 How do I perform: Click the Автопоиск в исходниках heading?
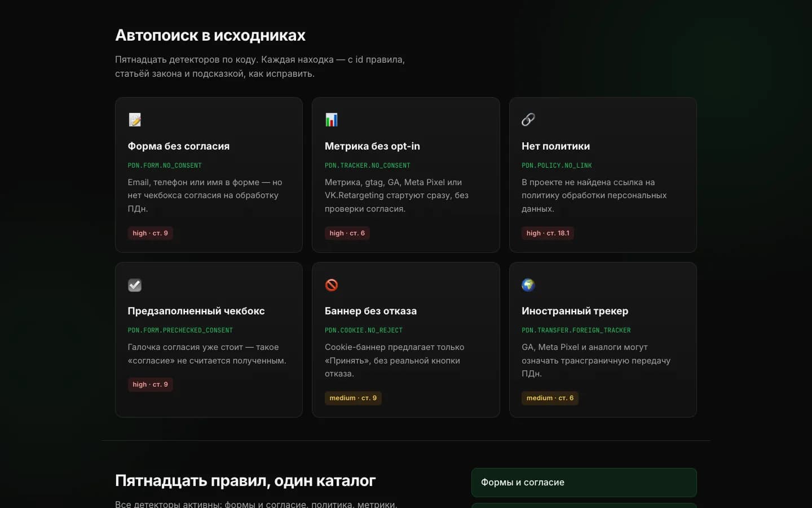click(210, 35)
